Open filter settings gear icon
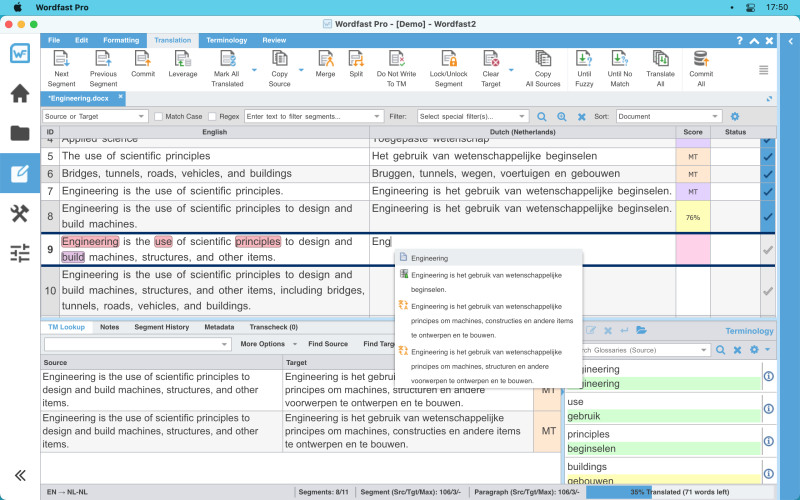This screenshot has height=500, width=800. [735, 116]
